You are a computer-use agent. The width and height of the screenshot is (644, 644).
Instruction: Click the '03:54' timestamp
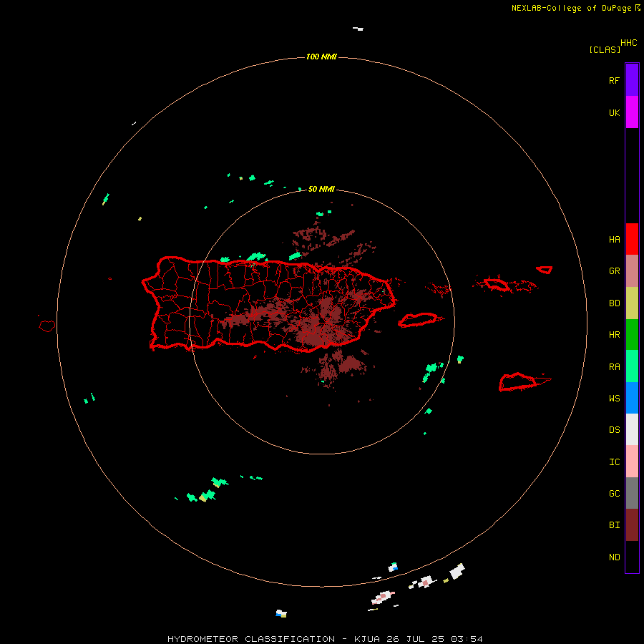467,639
